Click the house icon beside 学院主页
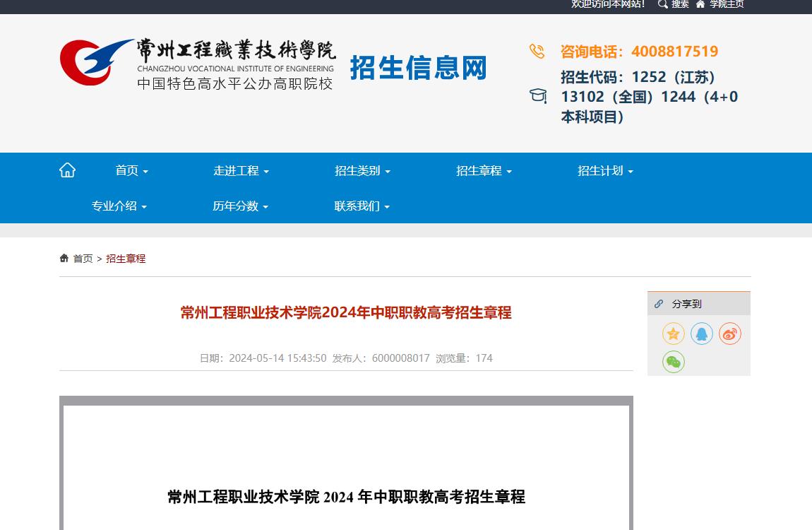 click(x=700, y=4)
